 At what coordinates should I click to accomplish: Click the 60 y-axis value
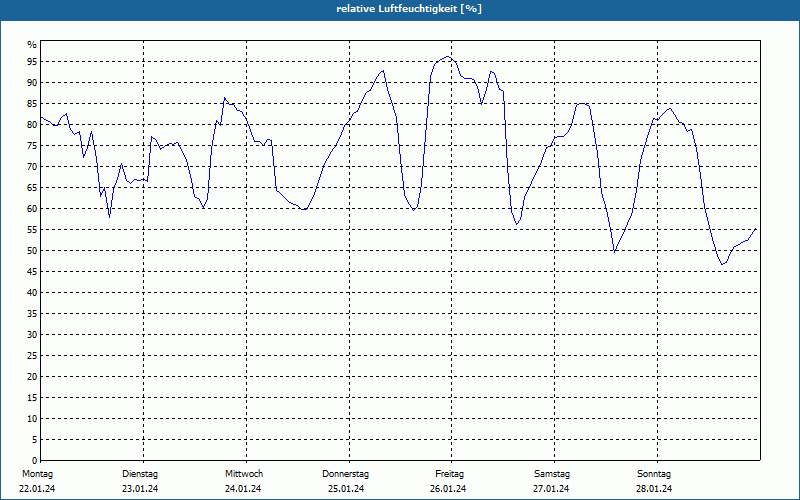pyautogui.click(x=32, y=209)
